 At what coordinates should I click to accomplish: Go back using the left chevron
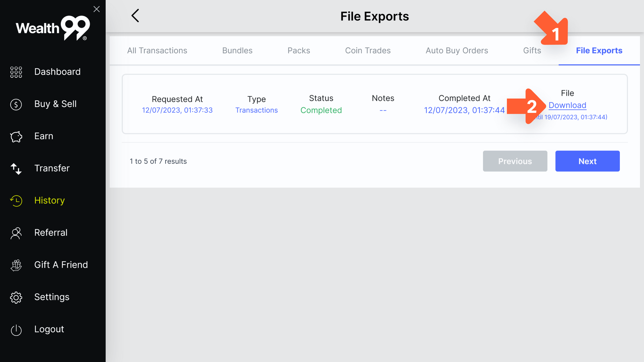[x=135, y=16]
